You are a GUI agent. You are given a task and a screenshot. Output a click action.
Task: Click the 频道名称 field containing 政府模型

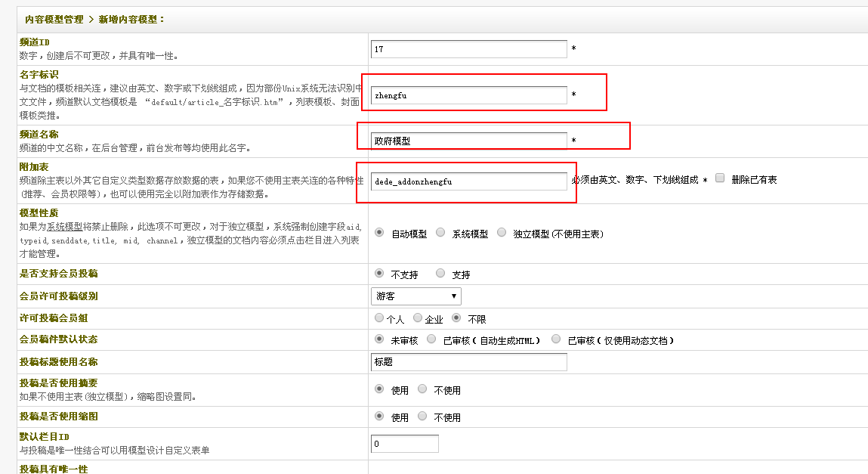click(x=469, y=141)
